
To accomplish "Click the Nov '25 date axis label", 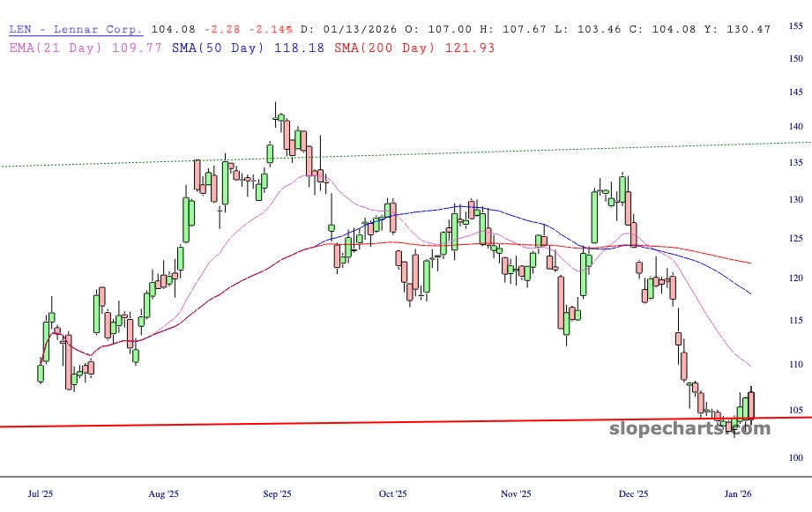I will [x=516, y=493].
